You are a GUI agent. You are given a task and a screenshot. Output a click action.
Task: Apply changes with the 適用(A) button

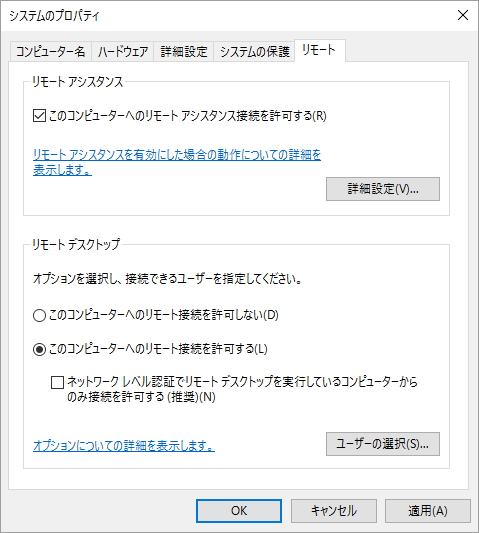[428, 511]
